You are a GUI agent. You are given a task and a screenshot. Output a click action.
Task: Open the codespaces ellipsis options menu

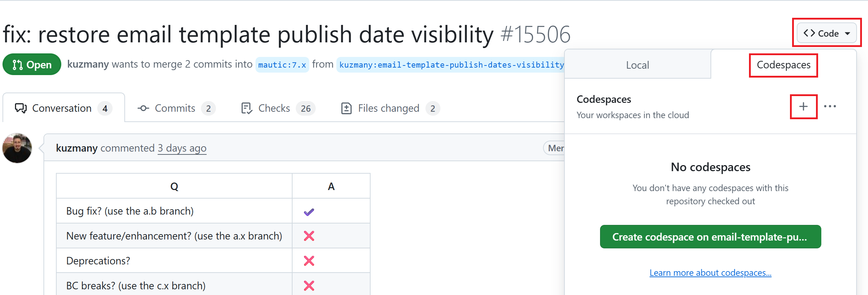(x=831, y=106)
